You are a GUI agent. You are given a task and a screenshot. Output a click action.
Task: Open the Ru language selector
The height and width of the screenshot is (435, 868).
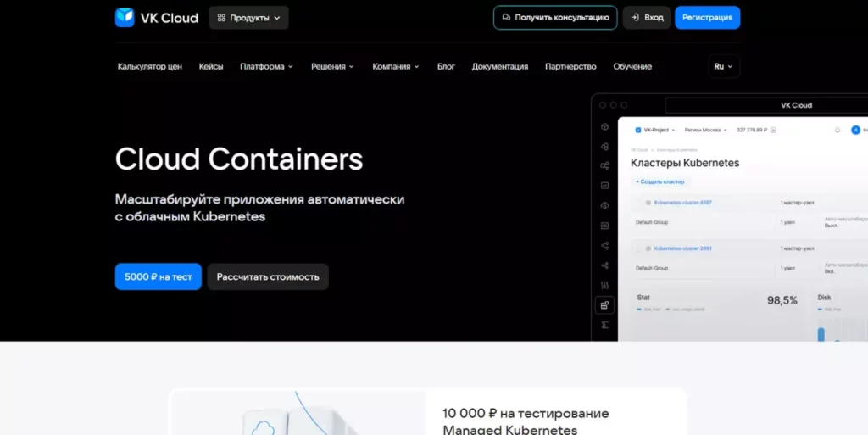723,66
